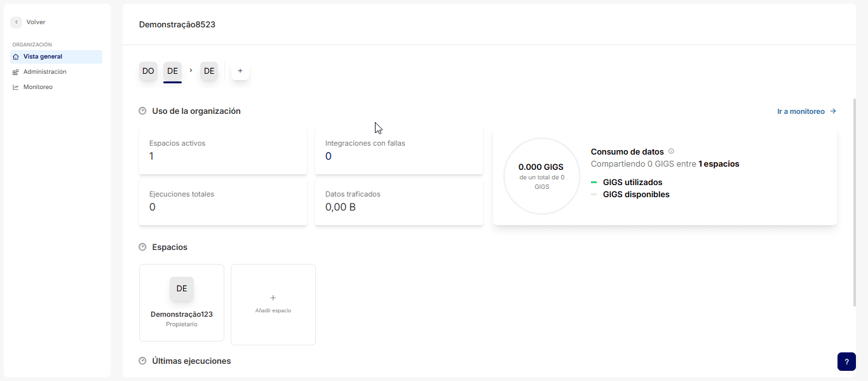This screenshot has width=868, height=381.
Task: Click the DE space avatar after the chevron
Action: 209,71
